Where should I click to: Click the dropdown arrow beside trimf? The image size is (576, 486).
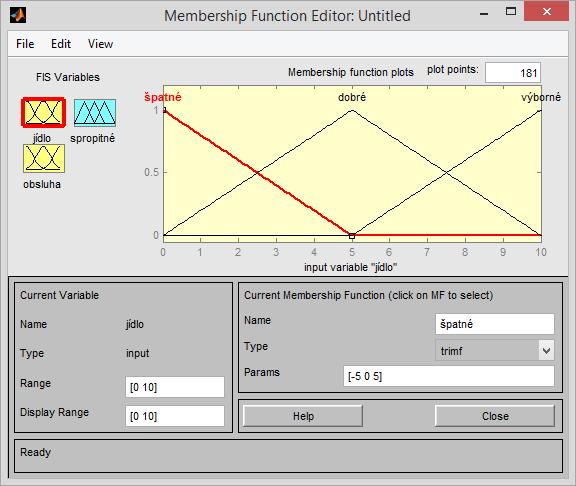point(547,350)
